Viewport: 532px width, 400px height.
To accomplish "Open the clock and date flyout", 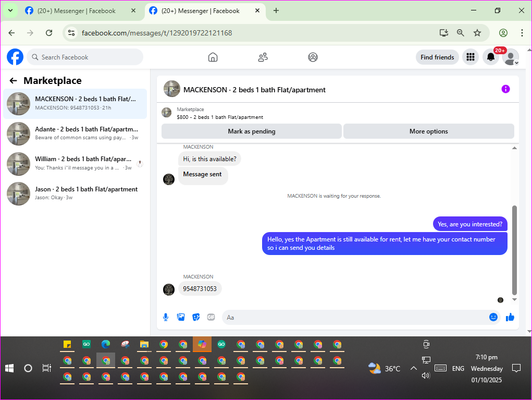I will pos(487,368).
